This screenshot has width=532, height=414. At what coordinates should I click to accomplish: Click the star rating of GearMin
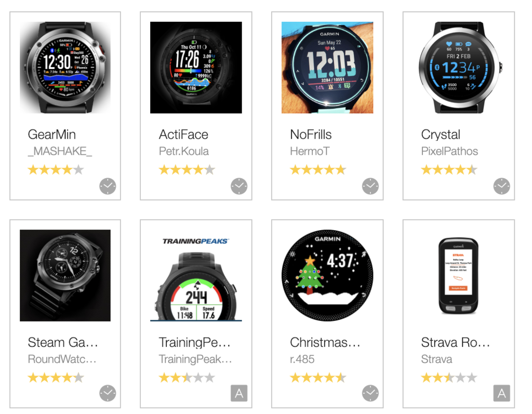(56, 169)
